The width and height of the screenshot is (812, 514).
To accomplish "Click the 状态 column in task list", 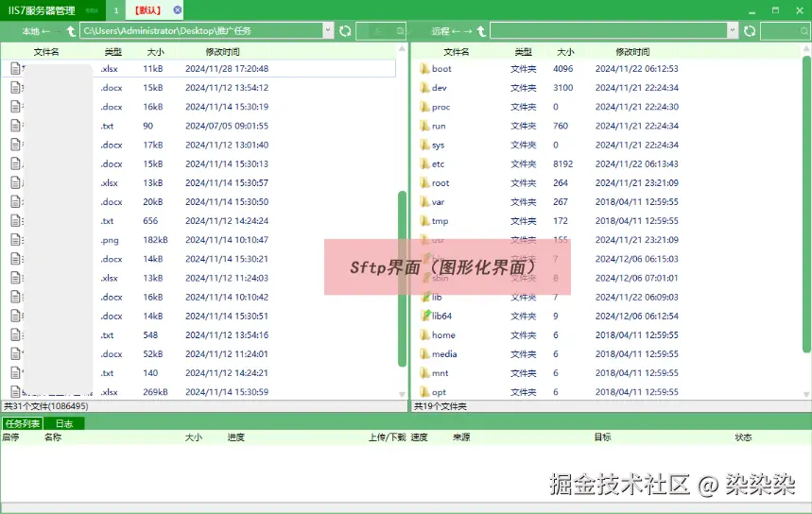I will click(x=743, y=437).
